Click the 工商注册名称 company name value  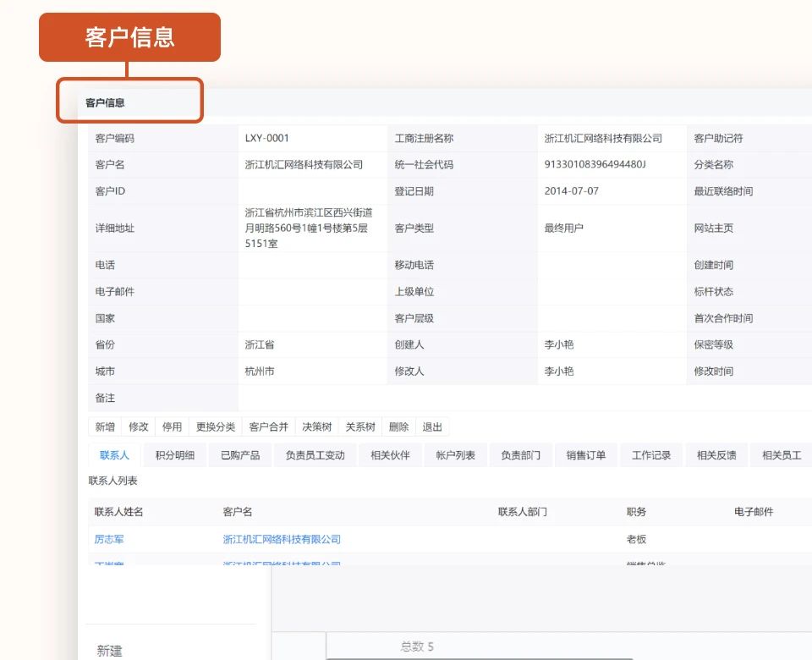click(603, 138)
